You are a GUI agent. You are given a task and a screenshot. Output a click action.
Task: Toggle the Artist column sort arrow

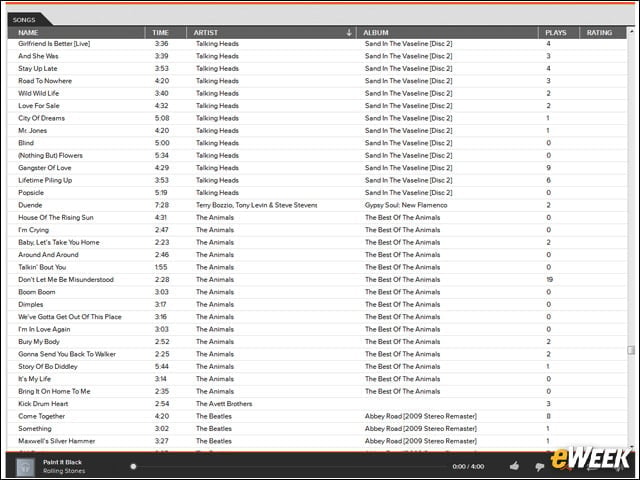click(x=349, y=33)
